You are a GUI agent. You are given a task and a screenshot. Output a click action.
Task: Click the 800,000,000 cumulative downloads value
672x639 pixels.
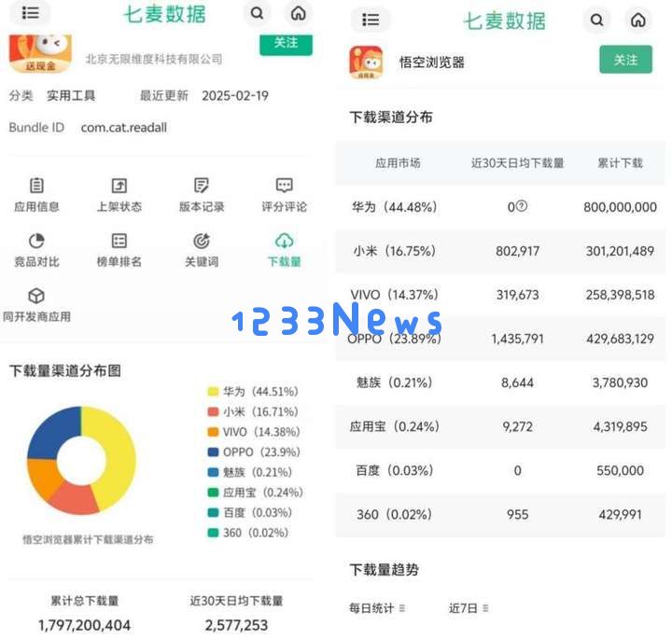pyautogui.click(x=620, y=207)
